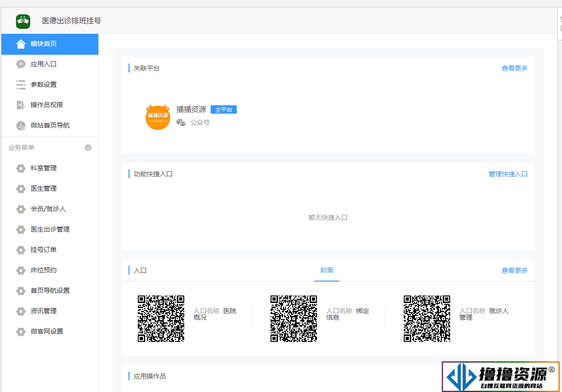This screenshot has width=562, height=392.
Task: Click the document icon beside 操作员权限
Action: click(x=21, y=105)
